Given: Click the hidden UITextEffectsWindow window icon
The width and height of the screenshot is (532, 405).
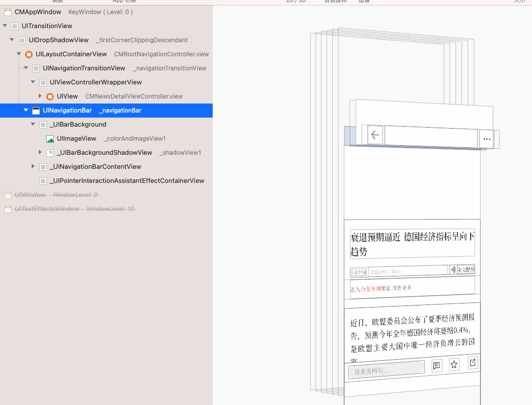Looking at the screenshot, I should click(8, 209).
